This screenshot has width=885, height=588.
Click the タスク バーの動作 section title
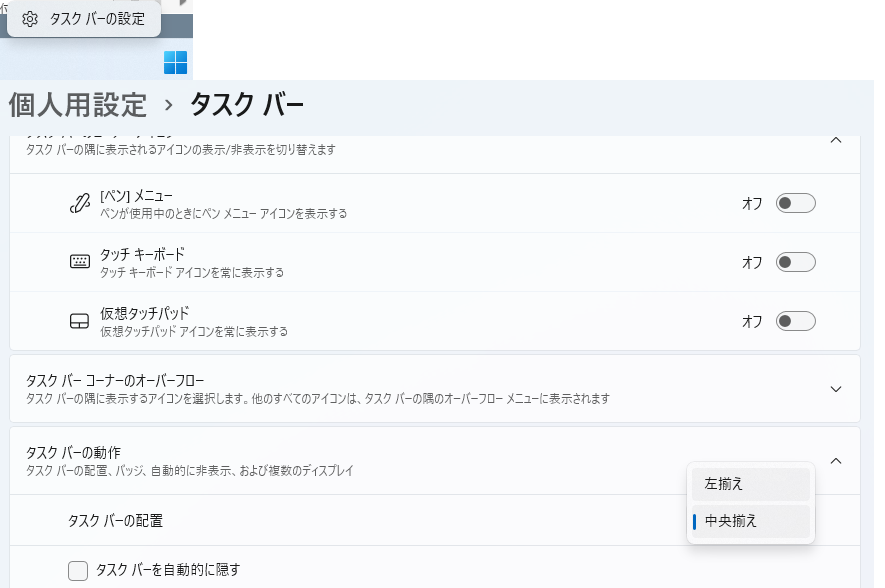73,453
